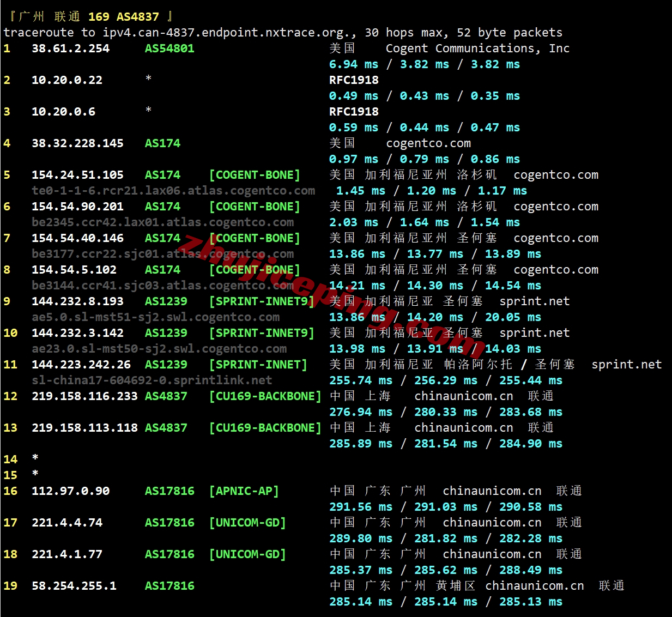Viewport: 672px width, 617px height.
Task: Click the 0.49 ms latency value
Action: pos(354,96)
